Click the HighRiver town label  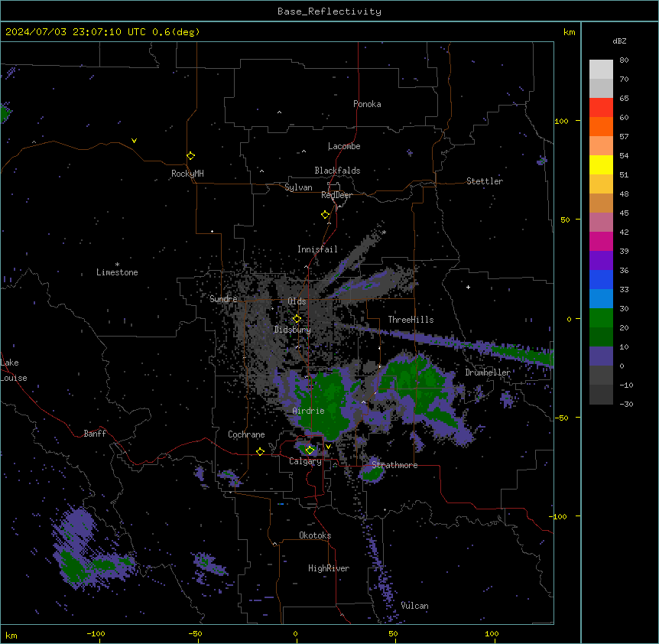pos(329,568)
